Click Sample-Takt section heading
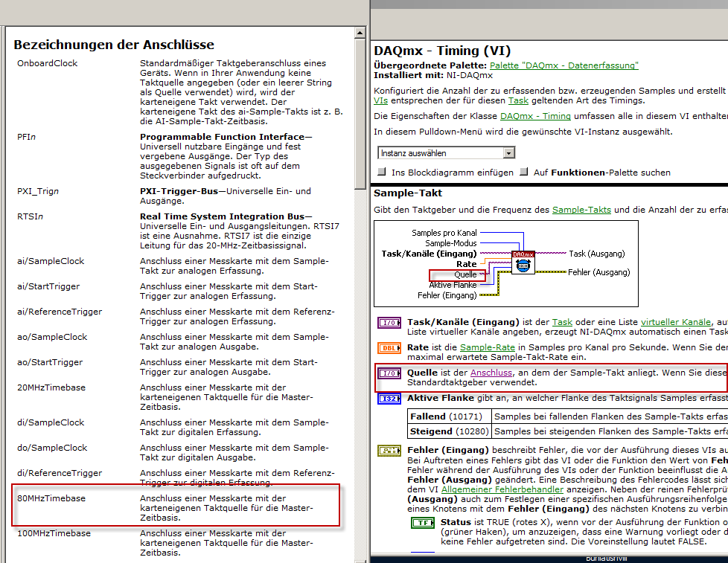 [x=408, y=193]
